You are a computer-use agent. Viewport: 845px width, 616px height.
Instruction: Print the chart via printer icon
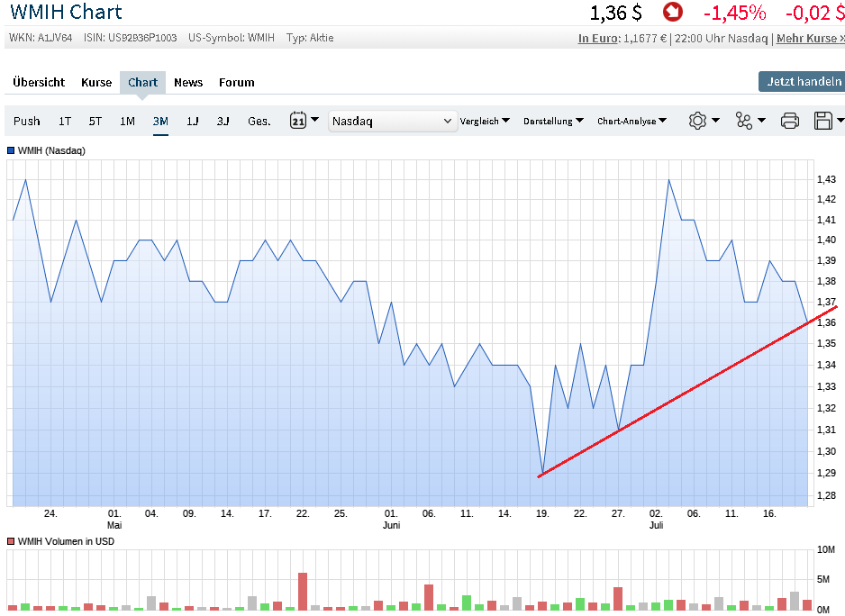[790, 120]
